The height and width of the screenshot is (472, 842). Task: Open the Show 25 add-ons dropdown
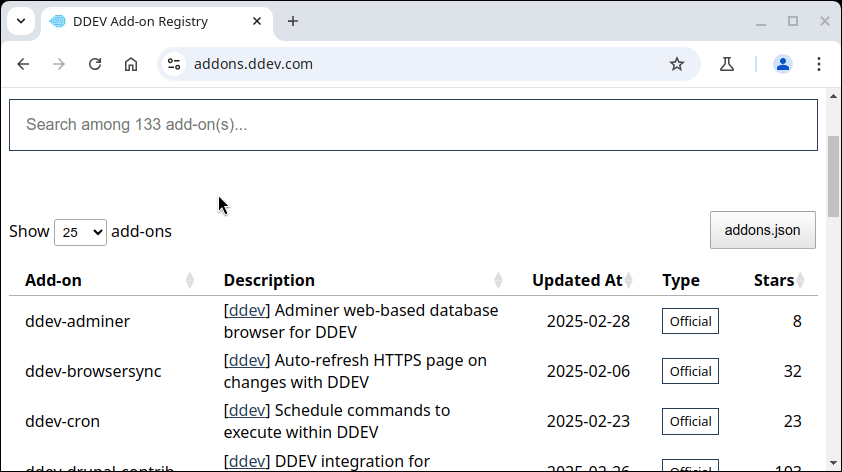point(80,232)
